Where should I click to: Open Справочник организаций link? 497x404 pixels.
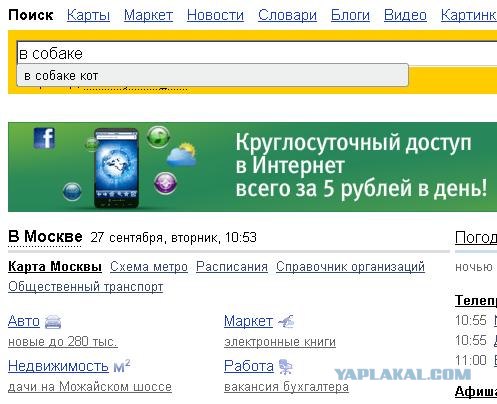[x=350, y=267]
